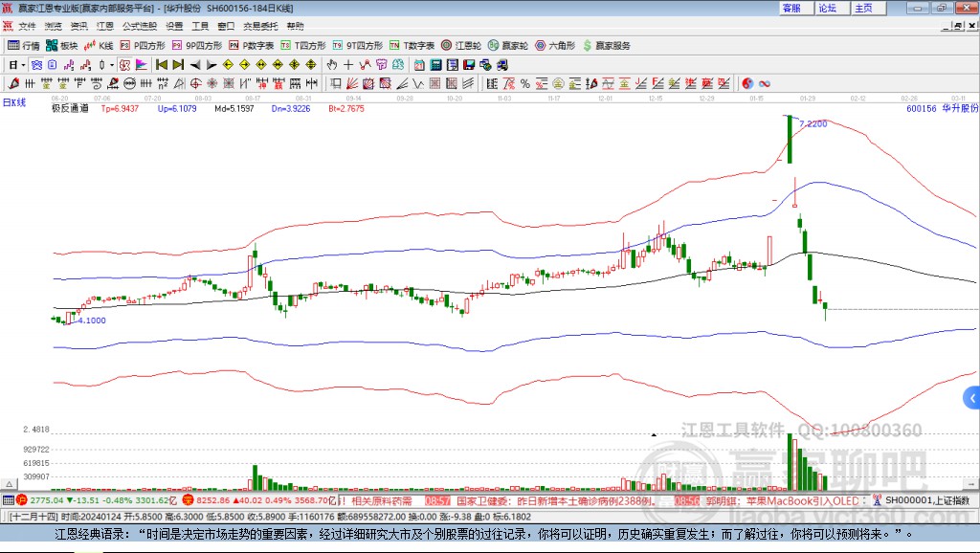Screen dimensions: 980x553
Task: Jump to the first bar arrow icon
Action: pyautogui.click(x=162, y=64)
